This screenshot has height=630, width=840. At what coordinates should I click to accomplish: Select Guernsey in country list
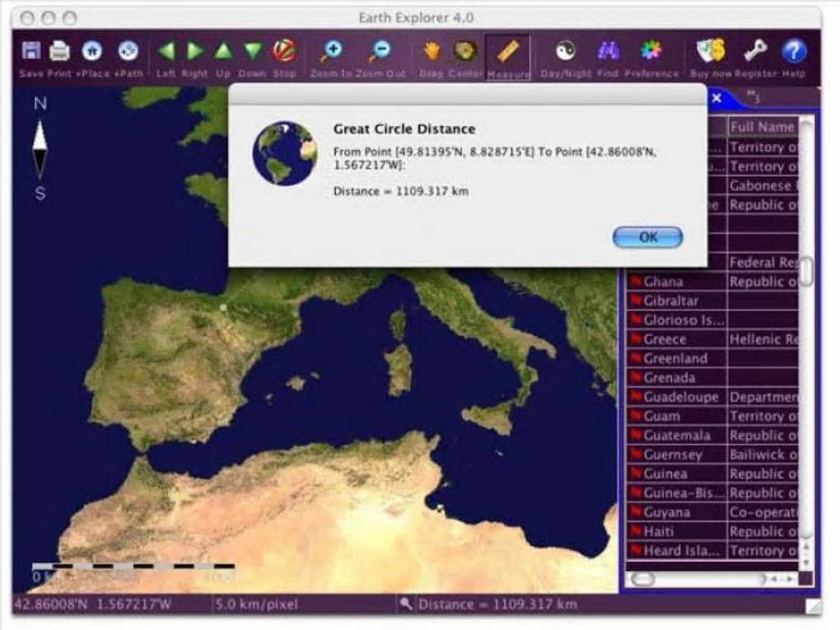click(677, 455)
